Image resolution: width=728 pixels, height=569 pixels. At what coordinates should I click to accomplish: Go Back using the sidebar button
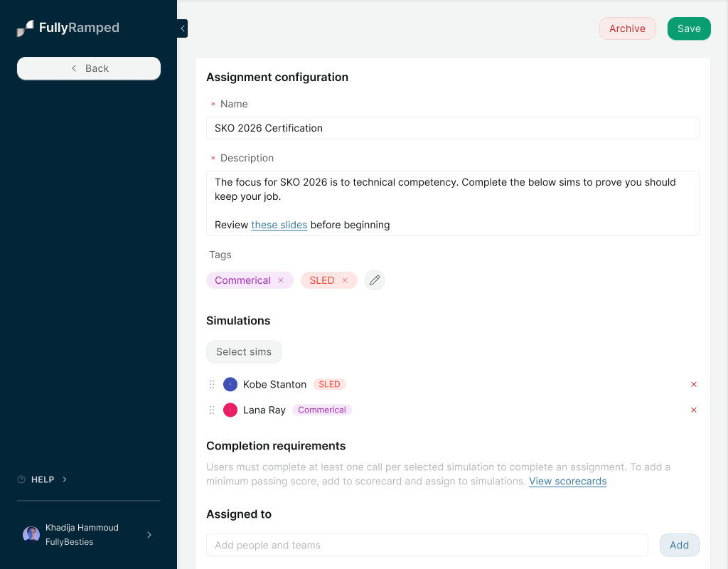click(x=88, y=68)
